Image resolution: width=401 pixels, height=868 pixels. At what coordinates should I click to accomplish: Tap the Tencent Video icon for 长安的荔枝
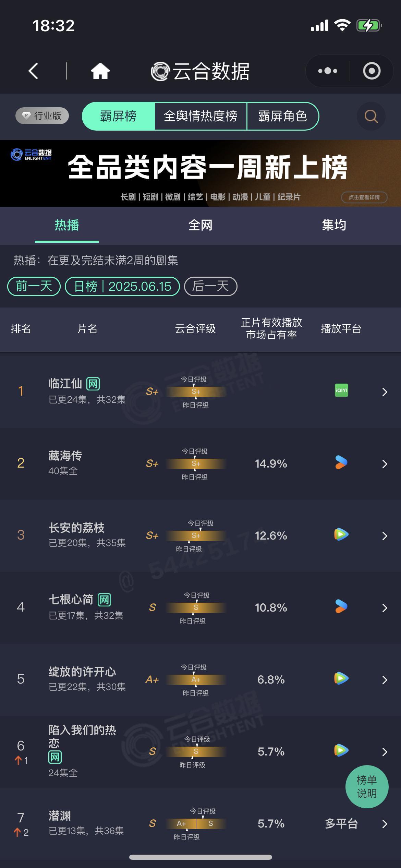pos(341,534)
